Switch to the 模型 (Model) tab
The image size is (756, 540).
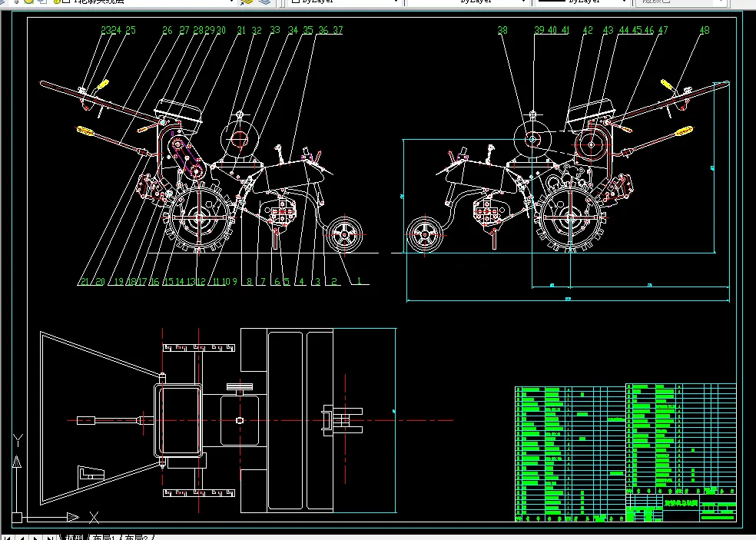75,537
